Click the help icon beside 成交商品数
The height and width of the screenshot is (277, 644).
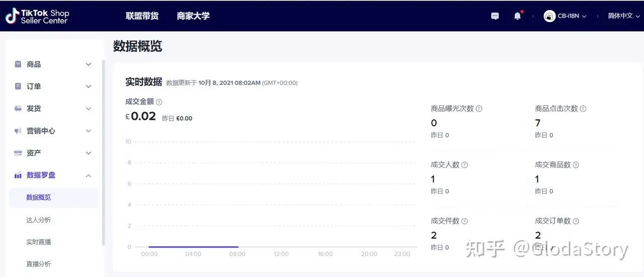coord(576,165)
